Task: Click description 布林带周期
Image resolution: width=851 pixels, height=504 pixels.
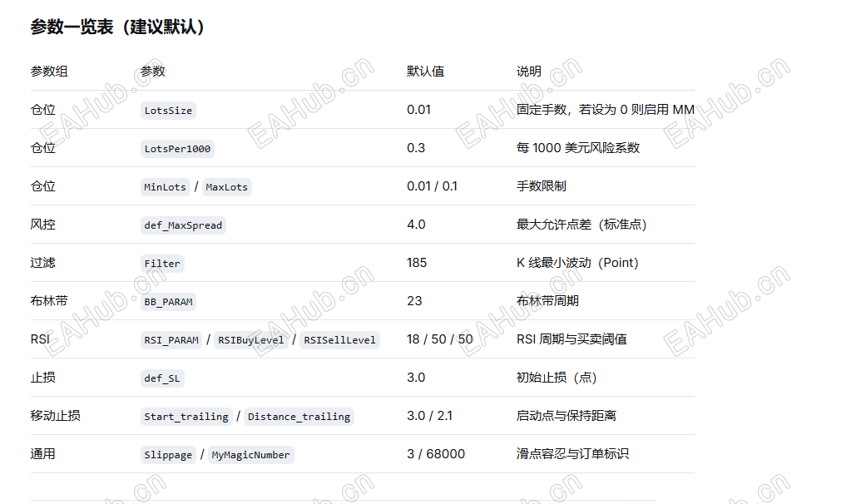Action: tap(547, 300)
